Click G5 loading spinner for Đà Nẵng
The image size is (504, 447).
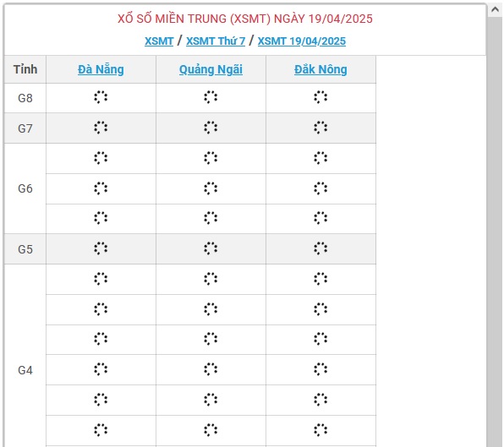[x=101, y=248]
